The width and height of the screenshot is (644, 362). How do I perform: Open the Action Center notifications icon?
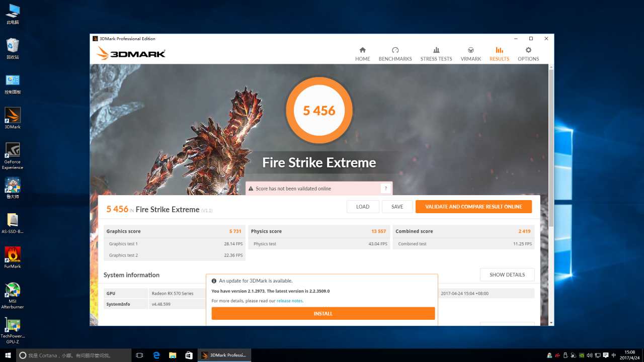(606, 355)
